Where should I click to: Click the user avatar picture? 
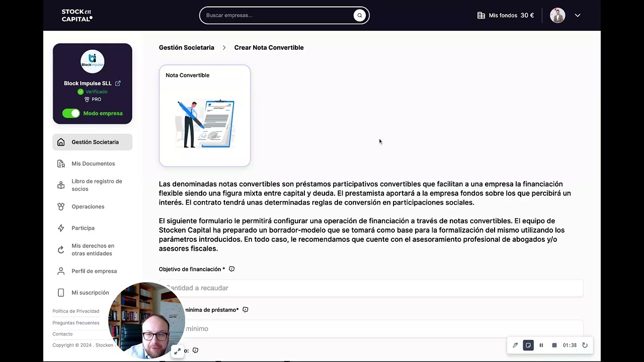point(557,16)
